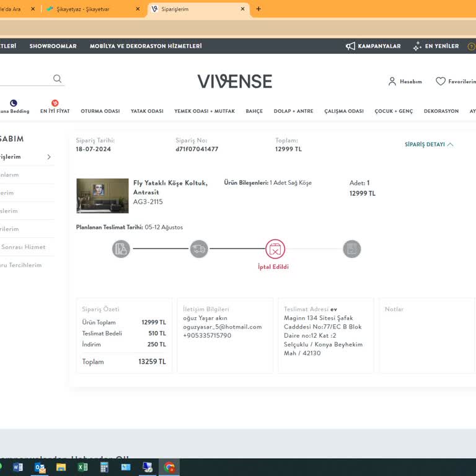Open Hesabım account user icon

pos(392,81)
